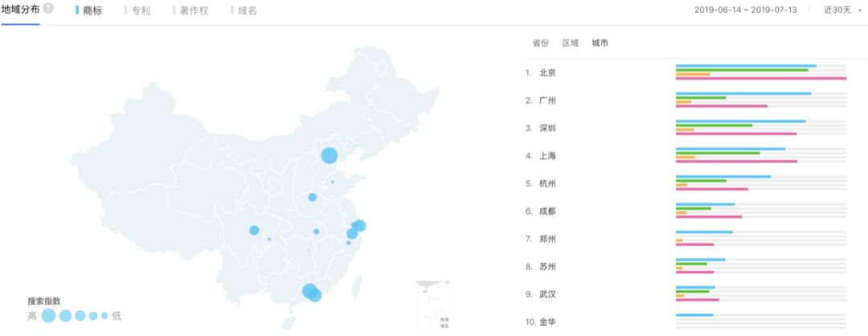This screenshot has width=868, height=336.
Task: Select the 上海 city row label
Action: tap(547, 156)
